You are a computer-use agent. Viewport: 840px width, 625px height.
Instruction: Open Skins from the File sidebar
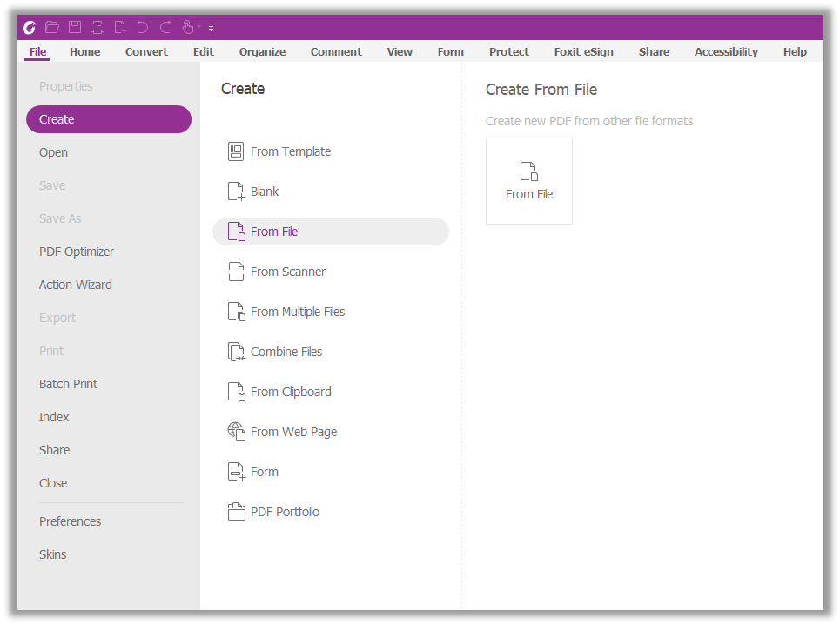tap(52, 554)
